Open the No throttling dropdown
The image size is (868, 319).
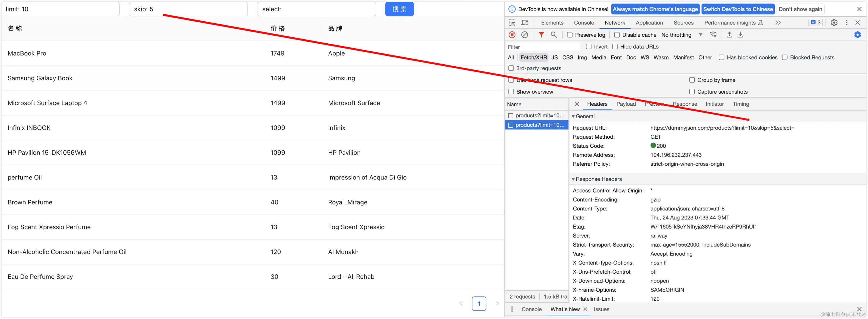(x=682, y=35)
